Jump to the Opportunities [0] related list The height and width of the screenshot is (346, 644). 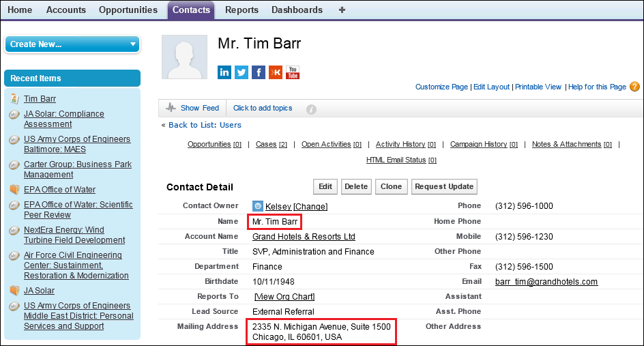214,144
